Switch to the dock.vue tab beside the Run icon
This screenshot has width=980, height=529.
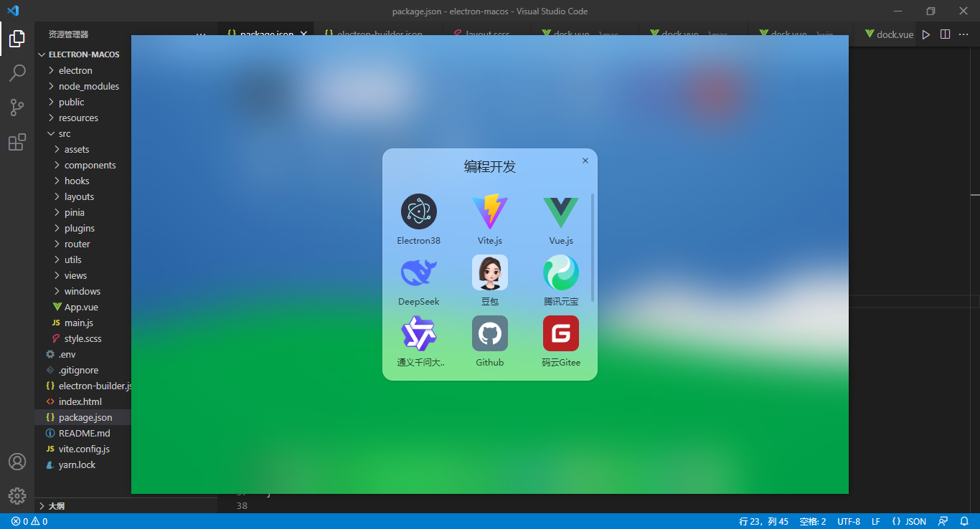click(x=888, y=34)
